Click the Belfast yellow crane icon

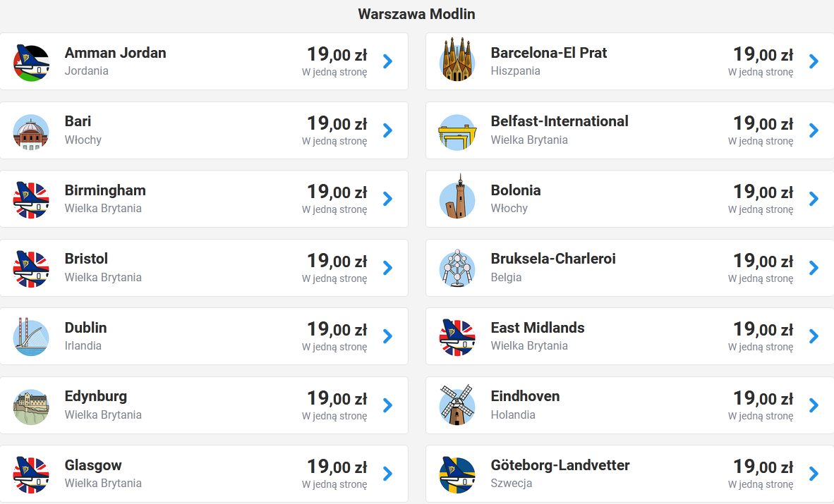457,132
